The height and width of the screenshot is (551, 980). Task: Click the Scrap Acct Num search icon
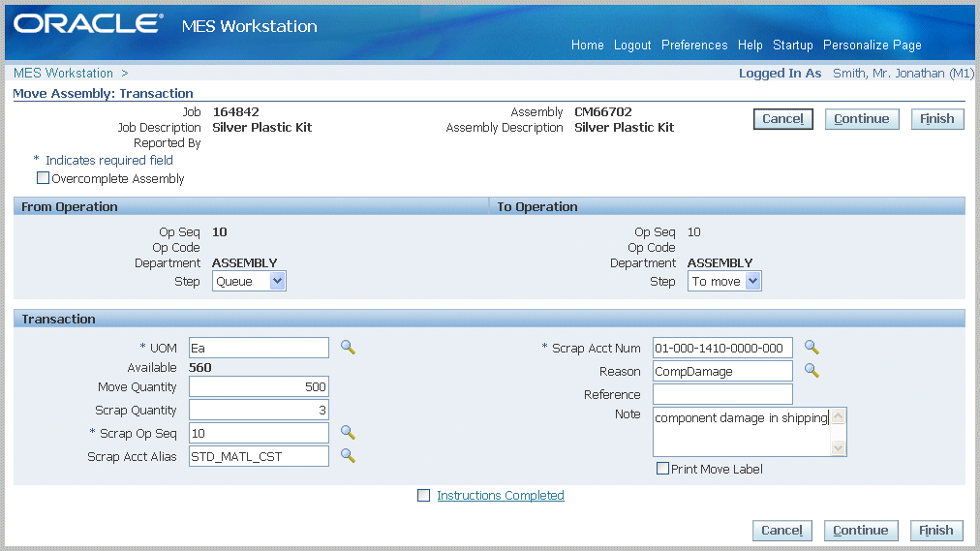click(812, 348)
